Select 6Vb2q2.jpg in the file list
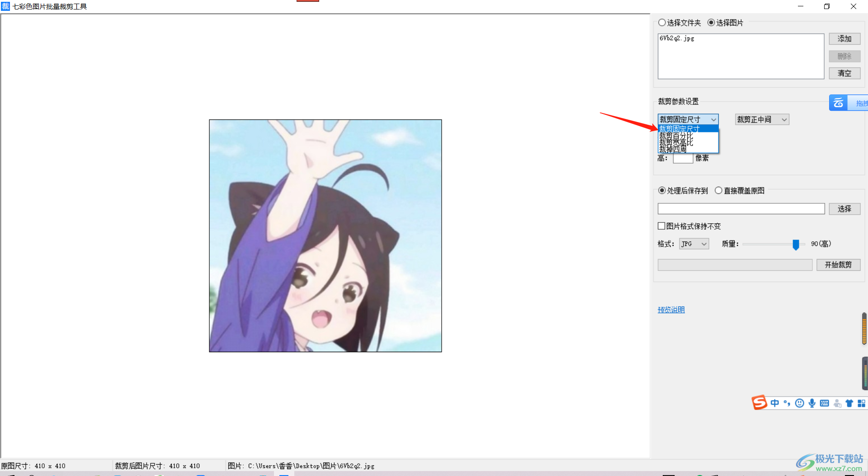Image resolution: width=868 pixels, height=476 pixels. pos(677,38)
